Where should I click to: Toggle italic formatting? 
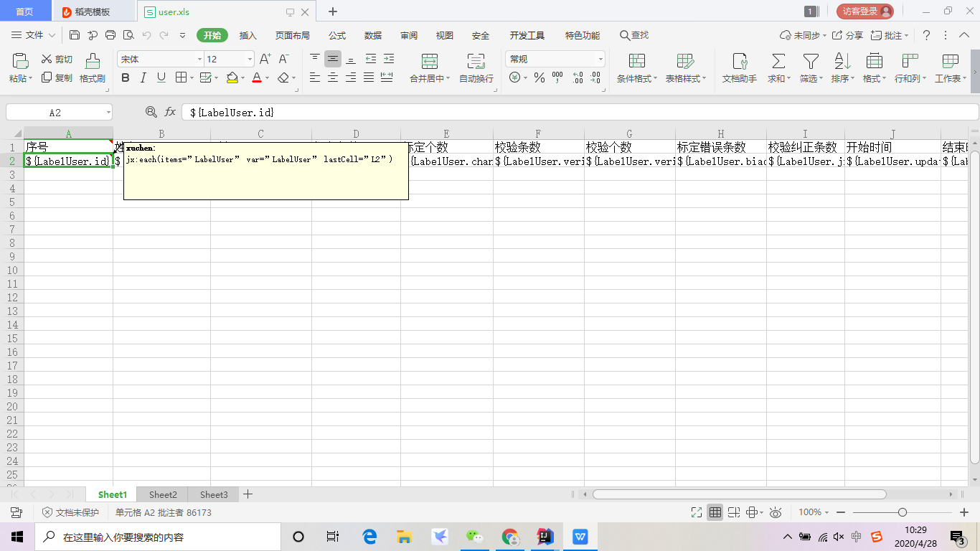point(143,77)
